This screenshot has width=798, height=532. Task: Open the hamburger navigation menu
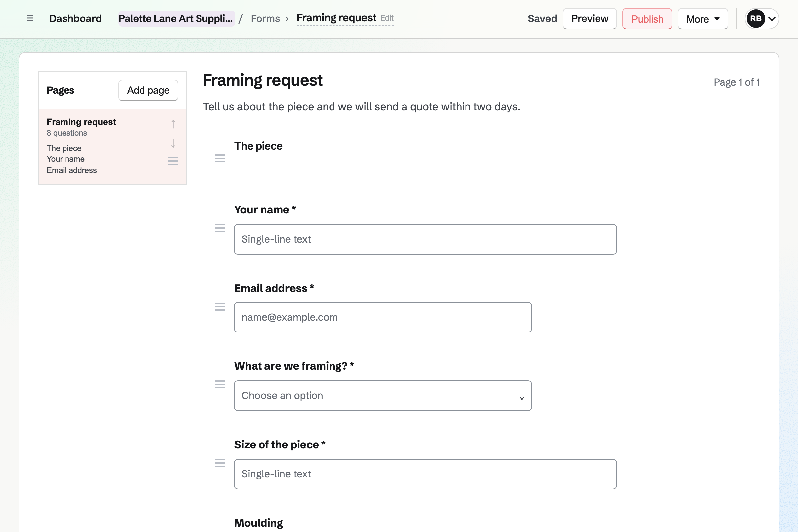[30, 18]
